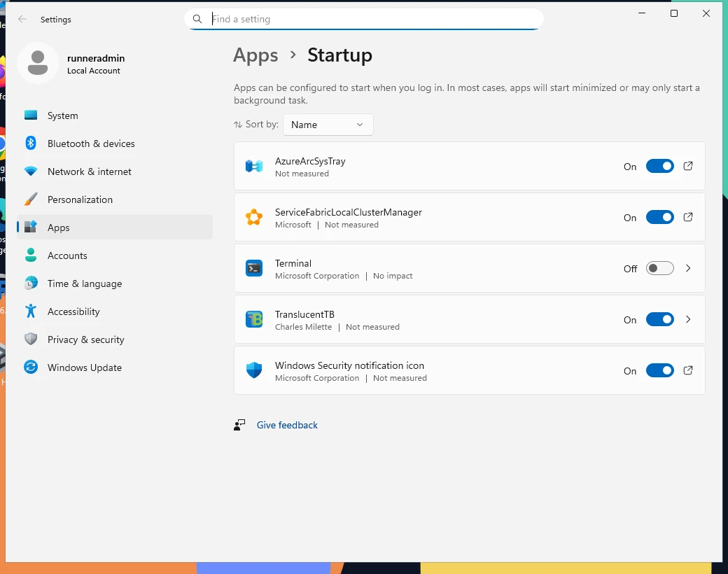Open System settings category
This screenshot has width=728, height=574.
[114, 115]
